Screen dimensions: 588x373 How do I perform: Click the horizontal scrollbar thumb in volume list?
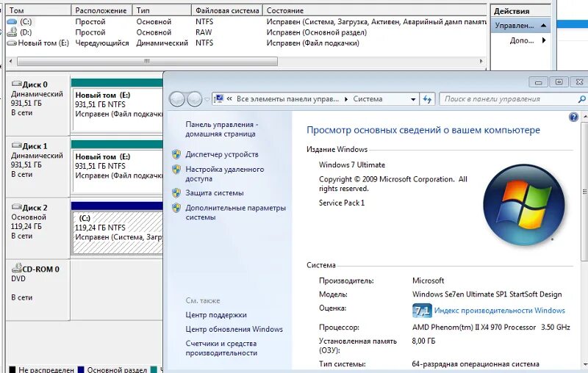[x=148, y=61]
